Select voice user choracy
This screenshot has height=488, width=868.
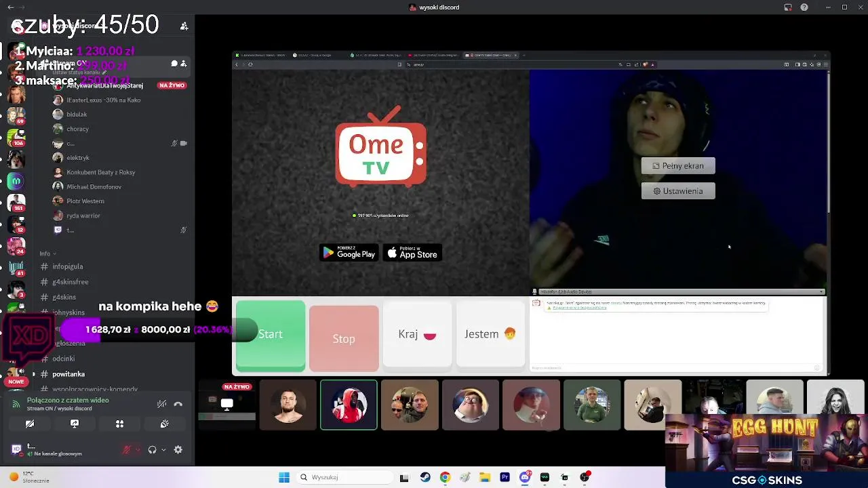click(77, 129)
